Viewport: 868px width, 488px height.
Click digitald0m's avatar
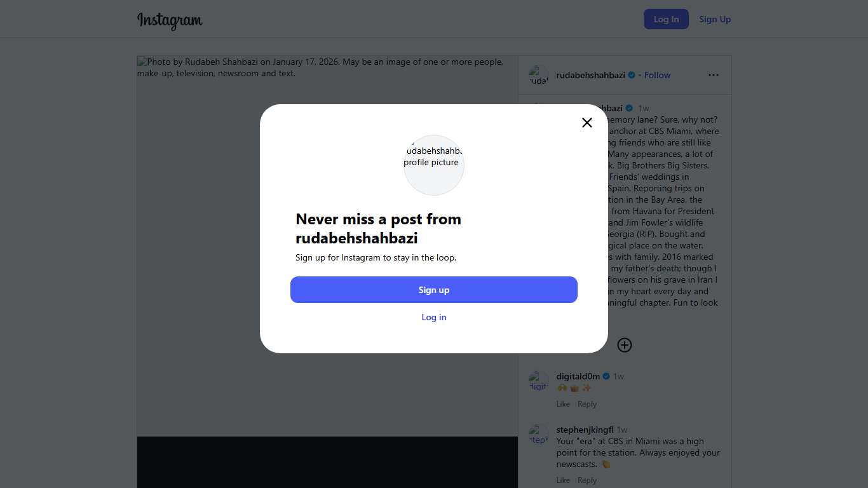tap(539, 381)
